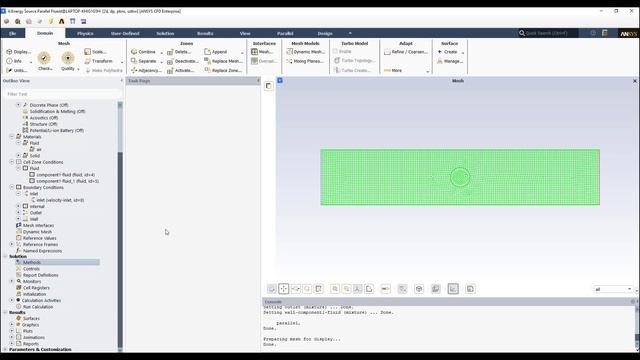Expand the Monitors tree node

12,281
